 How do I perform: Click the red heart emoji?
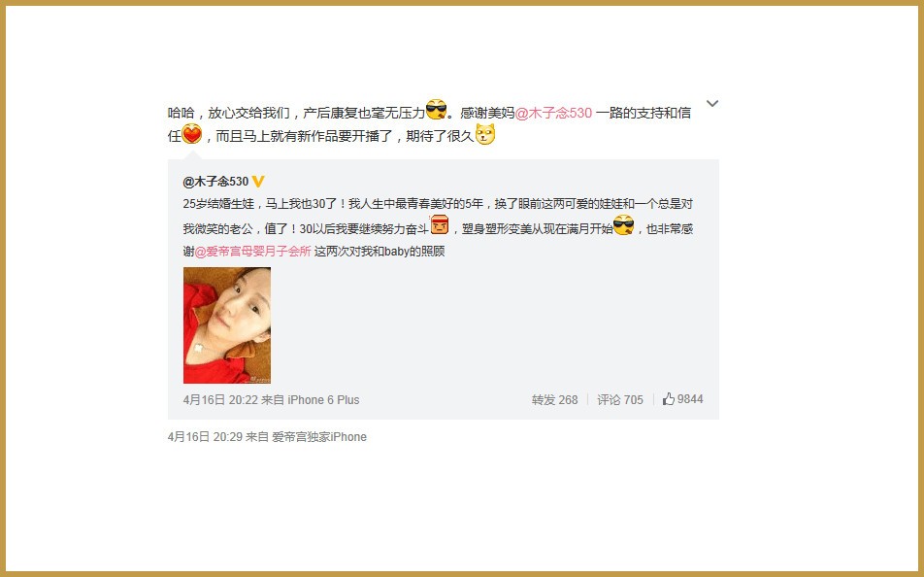click(x=191, y=134)
